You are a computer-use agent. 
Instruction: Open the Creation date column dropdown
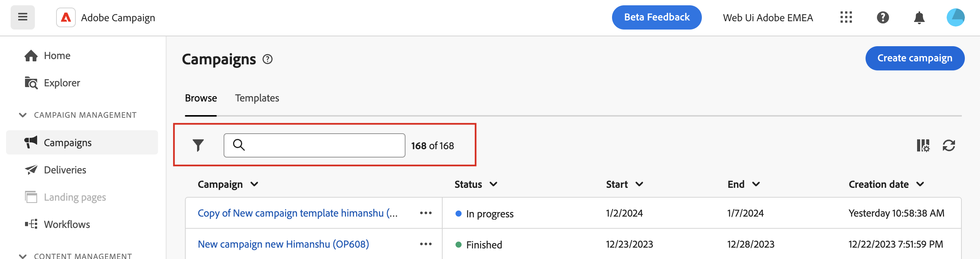click(920, 184)
